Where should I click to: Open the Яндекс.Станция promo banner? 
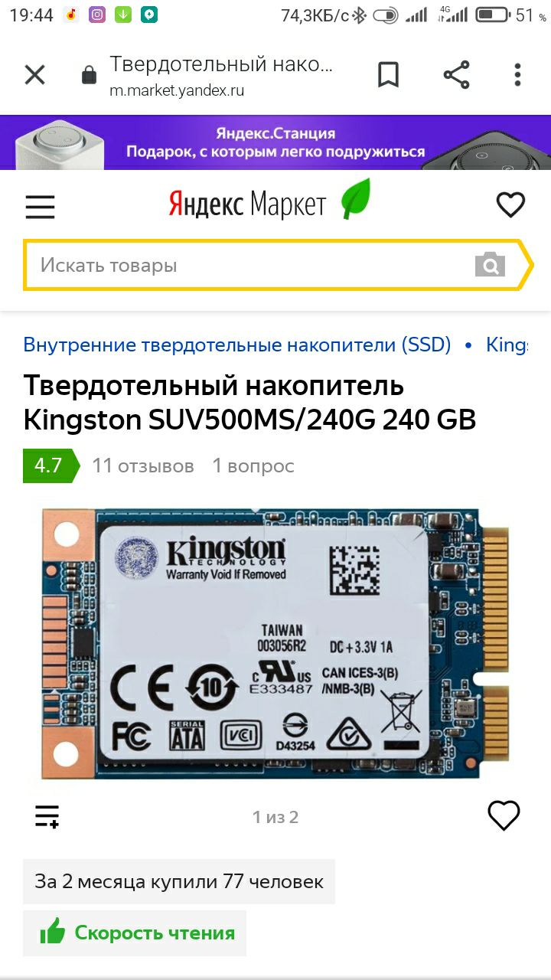tap(275, 142)
